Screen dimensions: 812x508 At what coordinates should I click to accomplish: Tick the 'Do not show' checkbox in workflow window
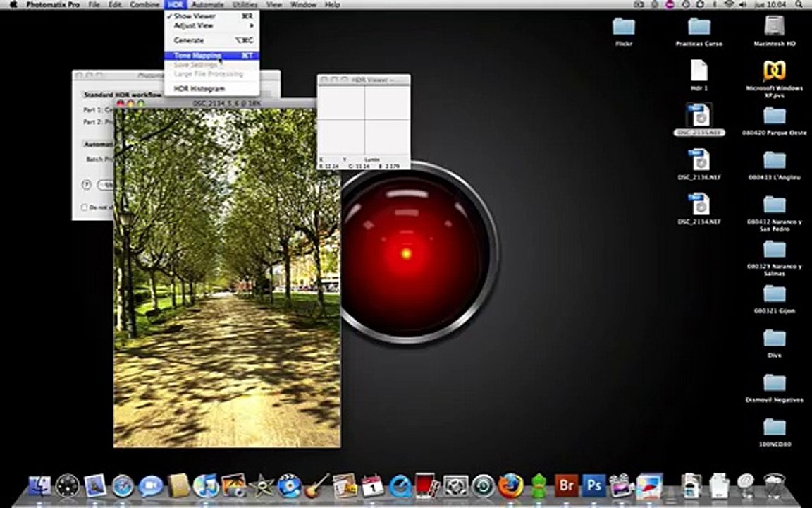(84, 207)
